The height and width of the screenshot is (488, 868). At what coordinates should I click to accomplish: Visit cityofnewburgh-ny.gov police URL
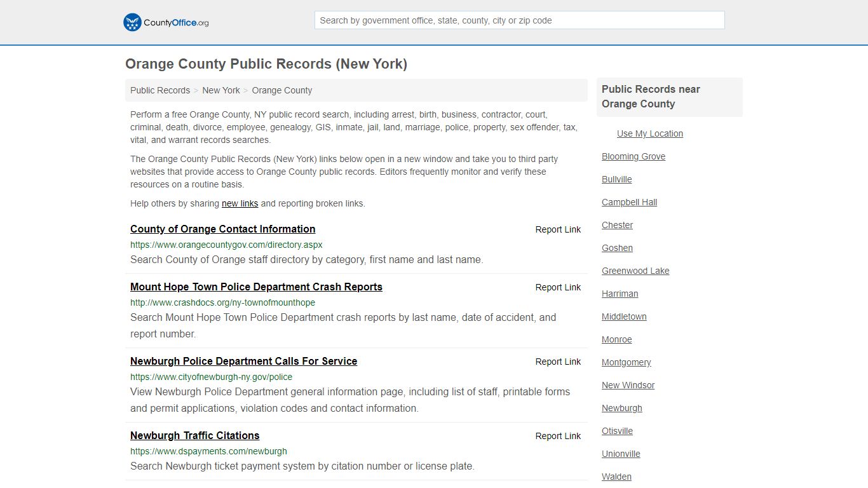point(211,377)
